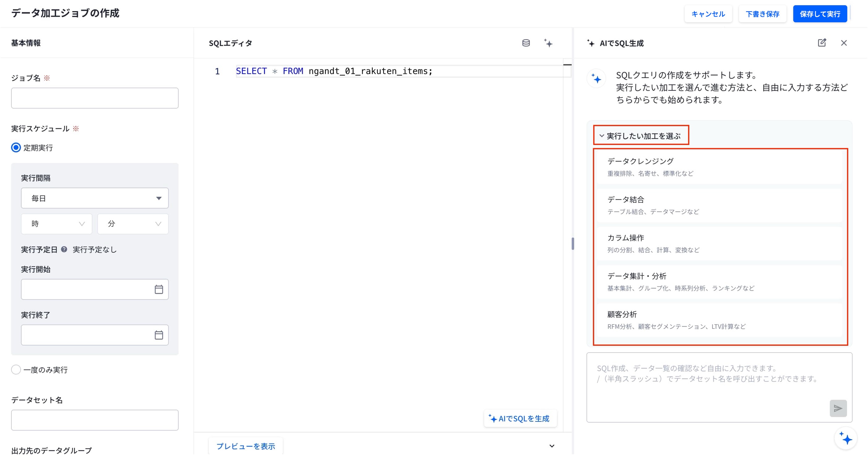
Task: Send the AI prompt with the arrow icon
Action: (838, 408)
